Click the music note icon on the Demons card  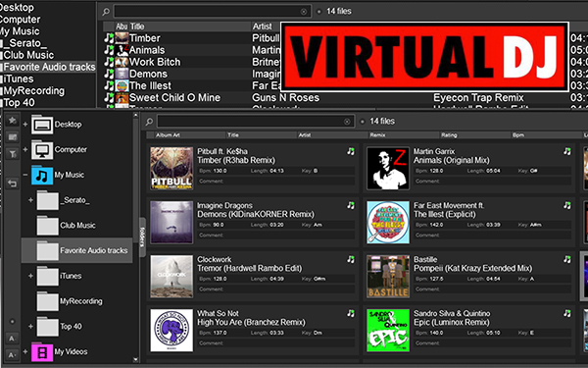pyautogui.click(x=351, y=205)
